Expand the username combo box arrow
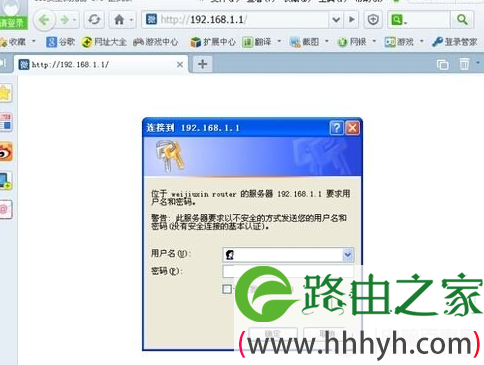 tap(347, 255)
